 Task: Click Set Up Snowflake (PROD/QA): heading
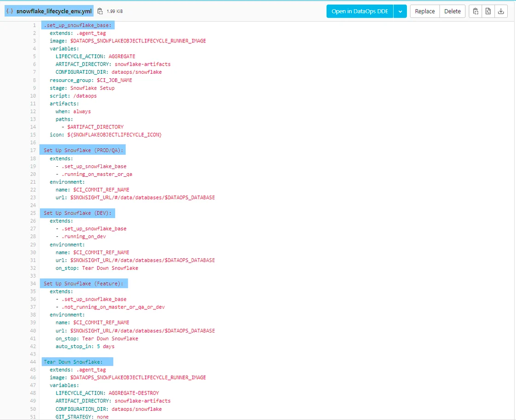83,150
